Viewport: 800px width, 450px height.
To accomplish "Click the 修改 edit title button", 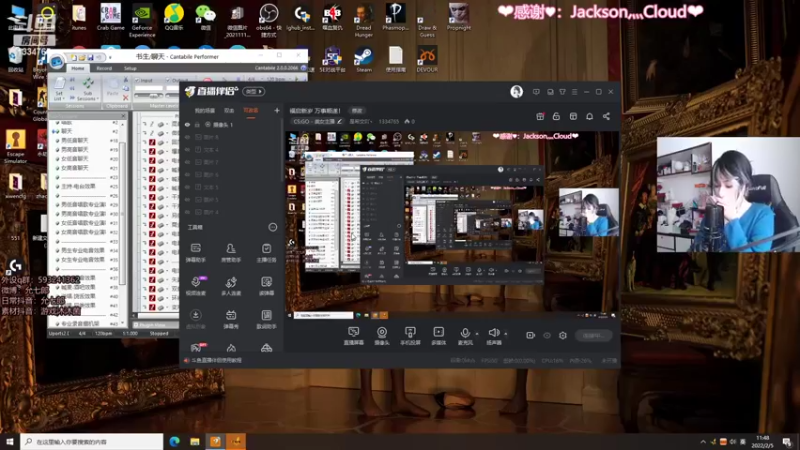I will coord(357,110).
